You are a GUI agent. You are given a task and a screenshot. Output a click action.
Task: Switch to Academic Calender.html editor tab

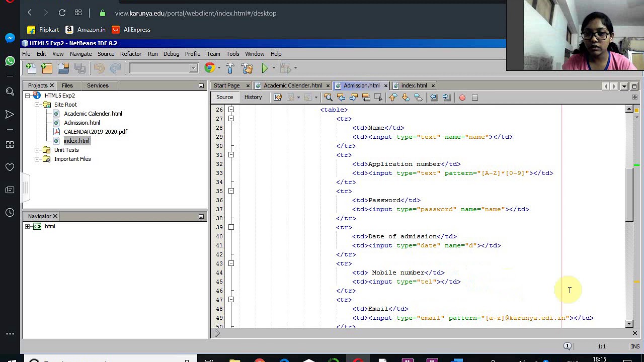(292, 85)
